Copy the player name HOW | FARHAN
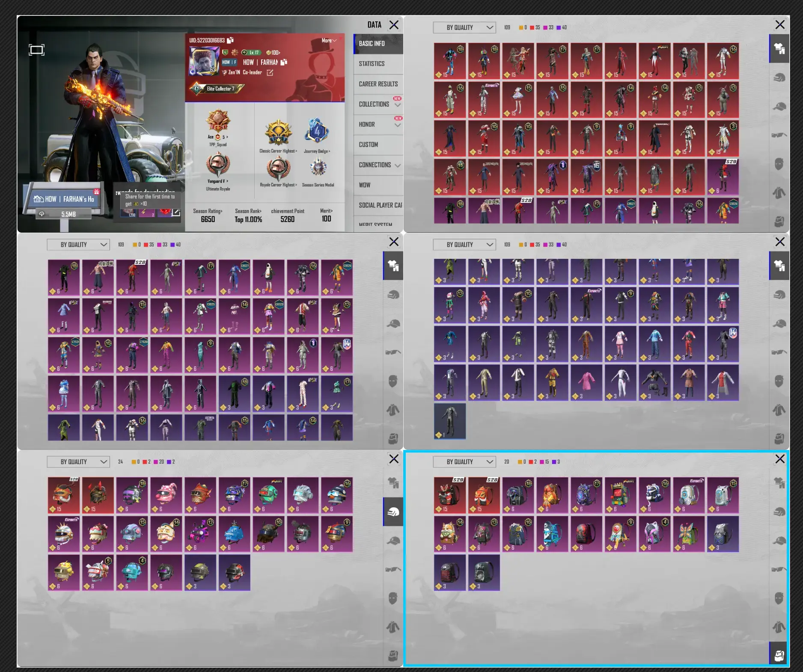 tap(284, 62)
